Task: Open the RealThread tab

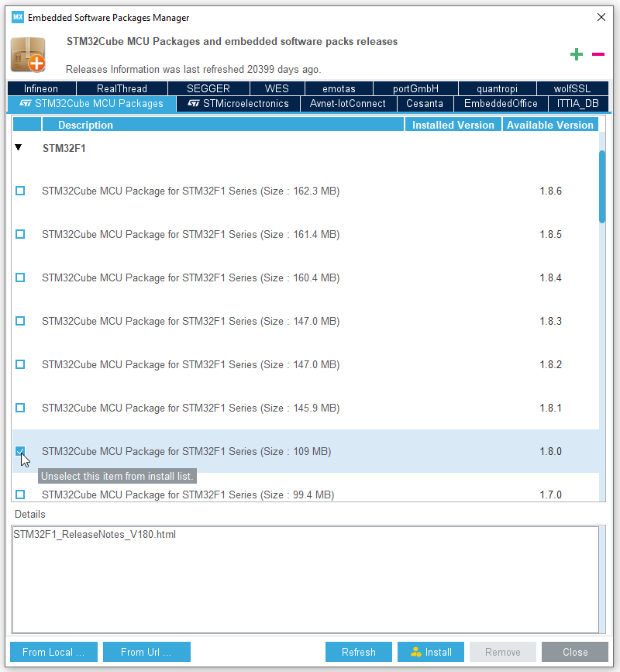Action: click(x=122, y=88)
